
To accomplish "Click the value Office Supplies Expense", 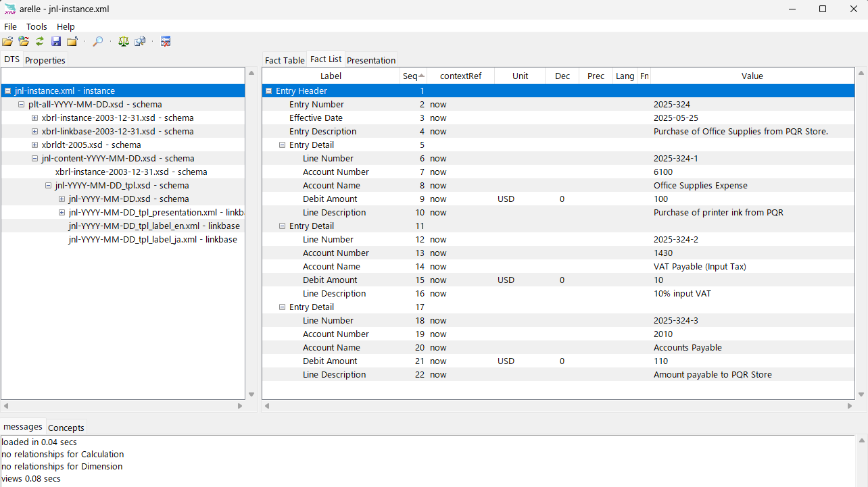I will pos(700,185).
